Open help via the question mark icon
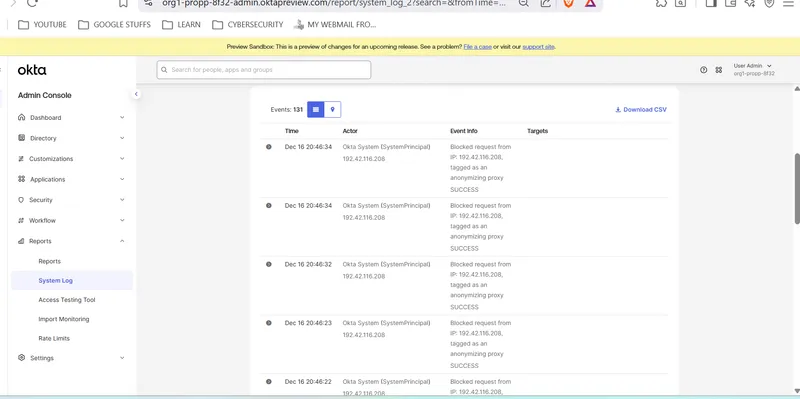The height and width of the screenshot is (399, 800). point(704,70)
